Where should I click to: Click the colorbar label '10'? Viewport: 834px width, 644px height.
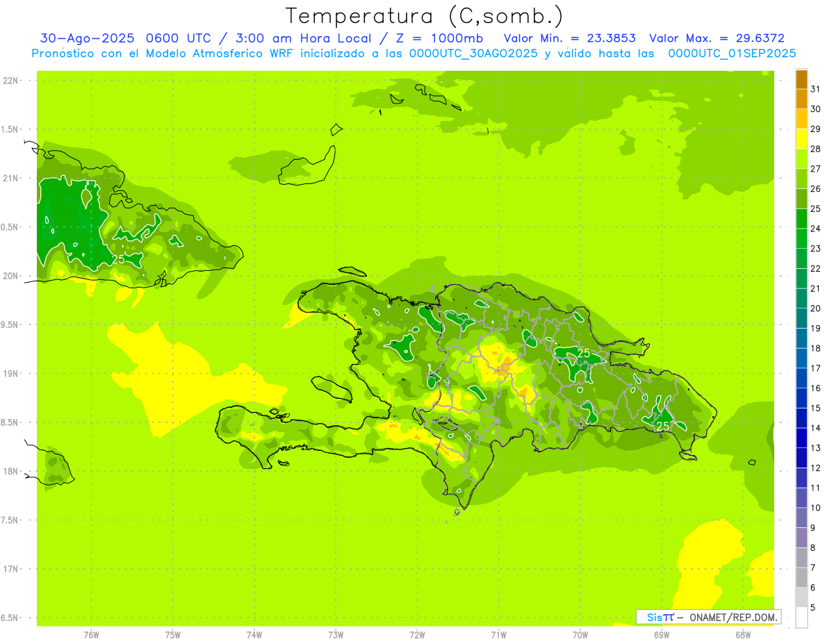[816, 508]
